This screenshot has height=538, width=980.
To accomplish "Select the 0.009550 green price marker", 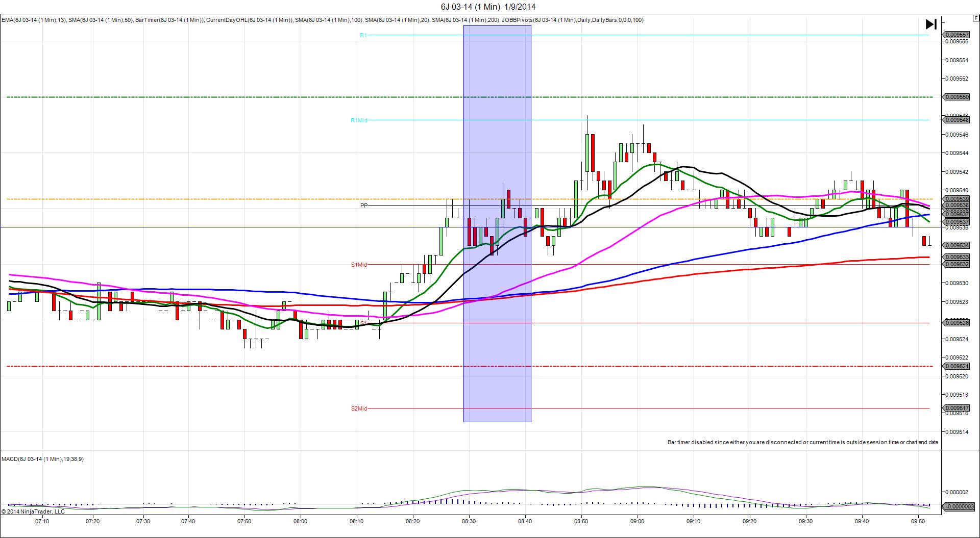I will [x=957, y=97].
